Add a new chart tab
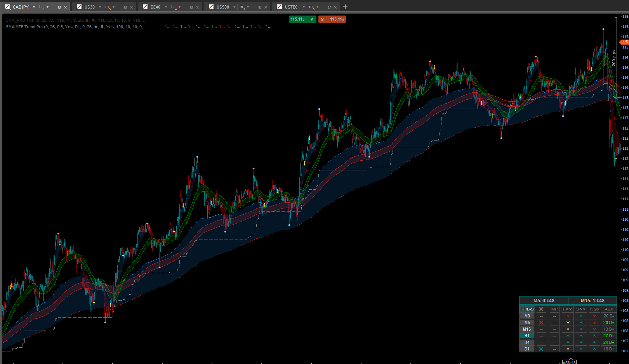The height and width of the screenshot is (364, 629). point(345,7)
